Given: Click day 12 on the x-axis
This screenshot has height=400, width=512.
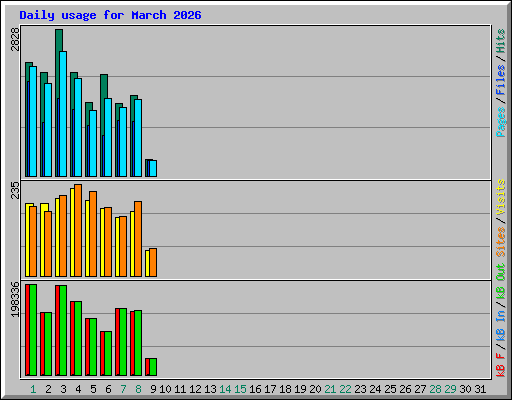Looking at the screenshot, I should (x=195, y=389).
